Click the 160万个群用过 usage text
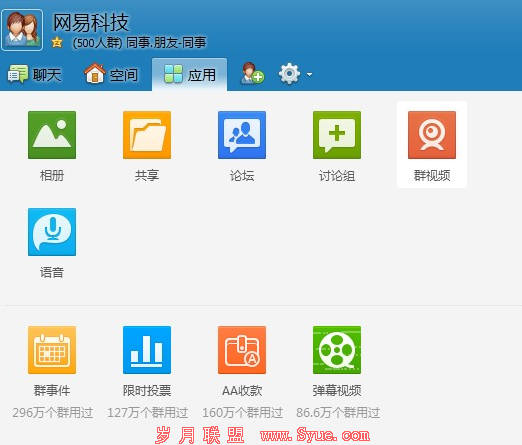Image resolution: width=522 pixels, height=445 pixels. (x=242, y=413)
